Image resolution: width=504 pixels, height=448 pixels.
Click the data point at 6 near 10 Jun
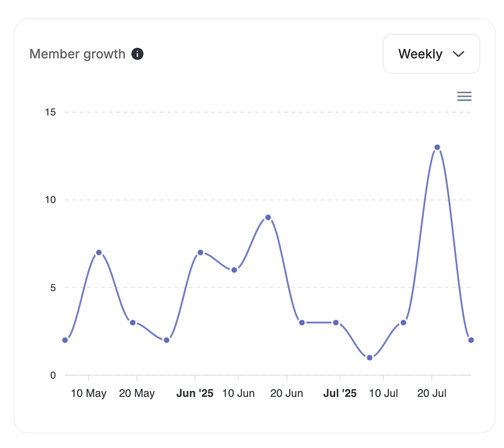[x=234, y=269]
